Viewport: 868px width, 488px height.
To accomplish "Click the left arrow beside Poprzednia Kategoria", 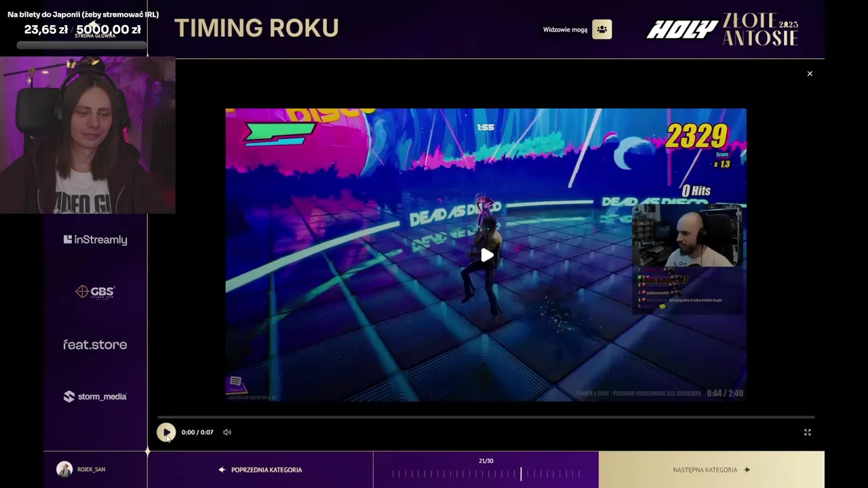I will pos(222,470).
